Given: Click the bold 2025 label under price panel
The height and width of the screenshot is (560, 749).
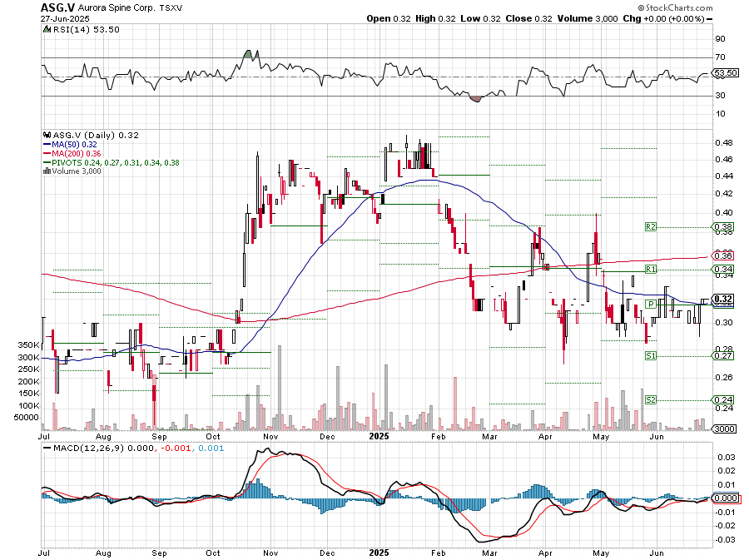Looking at the screenshot, I should 379,436.
